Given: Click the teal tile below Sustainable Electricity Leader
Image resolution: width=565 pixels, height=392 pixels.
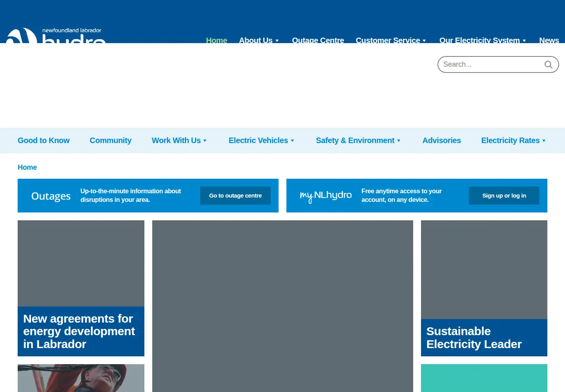Looking at the screenshot, I should tap(484, 378).
